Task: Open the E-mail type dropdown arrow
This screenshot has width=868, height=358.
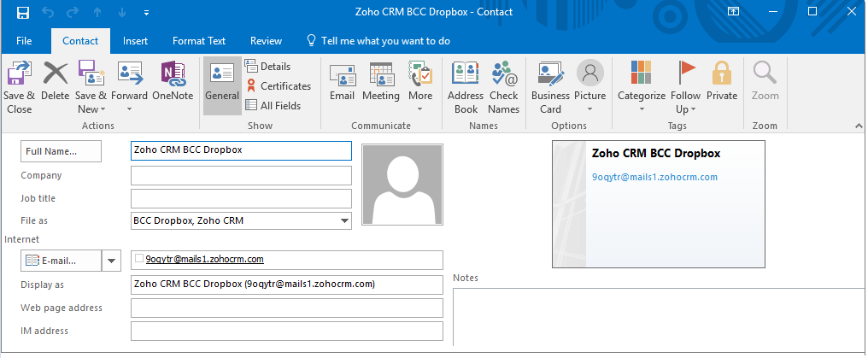Action: point(111,261)
